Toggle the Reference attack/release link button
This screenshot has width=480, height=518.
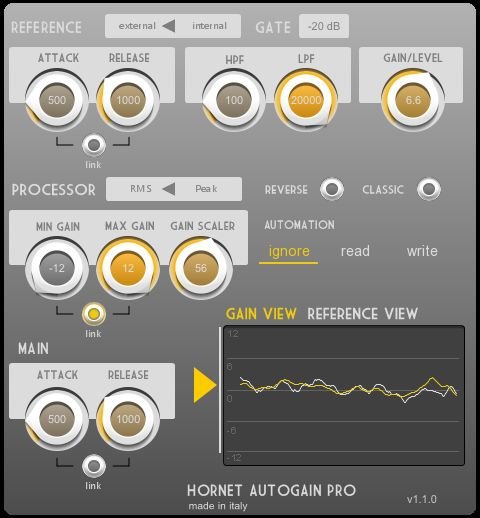click(94, 145)
